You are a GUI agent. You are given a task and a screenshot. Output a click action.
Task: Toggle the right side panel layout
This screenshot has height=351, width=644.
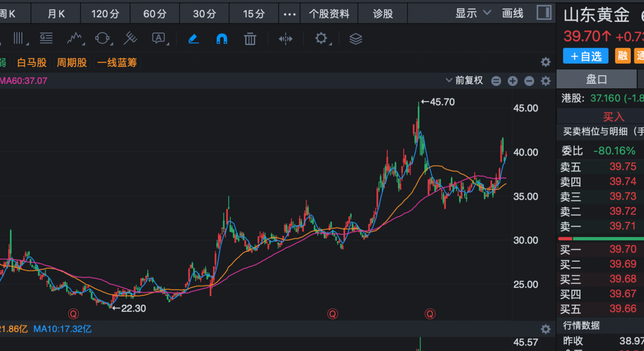[544, 13]
